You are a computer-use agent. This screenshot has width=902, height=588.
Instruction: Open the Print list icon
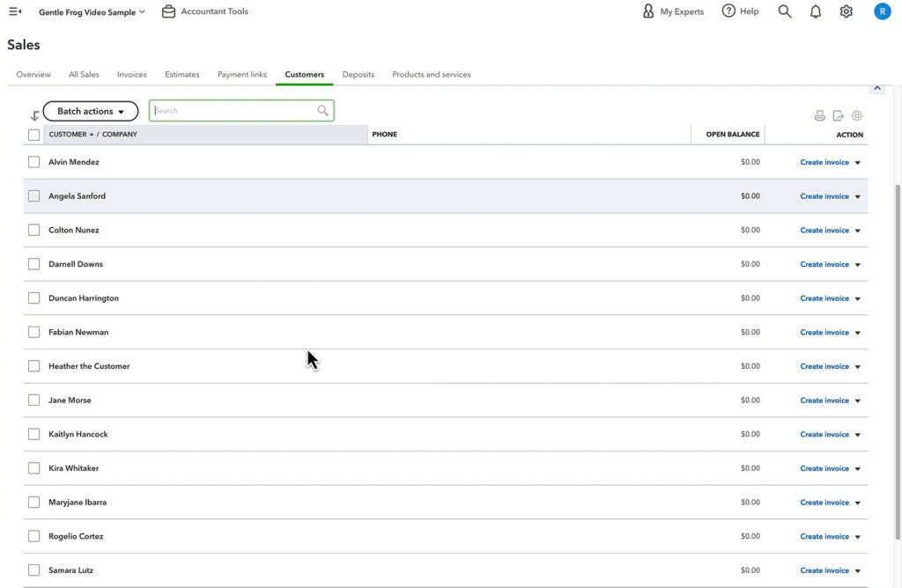coord(820,114)
